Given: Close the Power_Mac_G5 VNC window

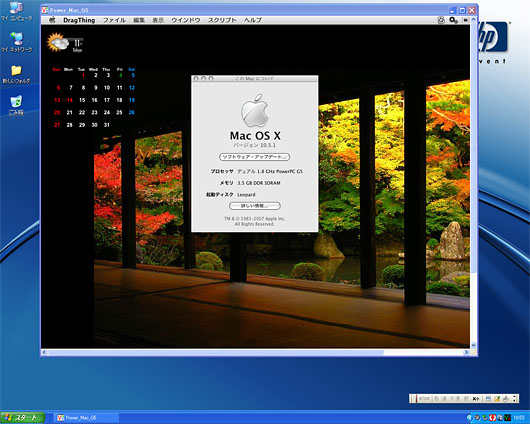Looking at the screenshot, I should 472,10.
